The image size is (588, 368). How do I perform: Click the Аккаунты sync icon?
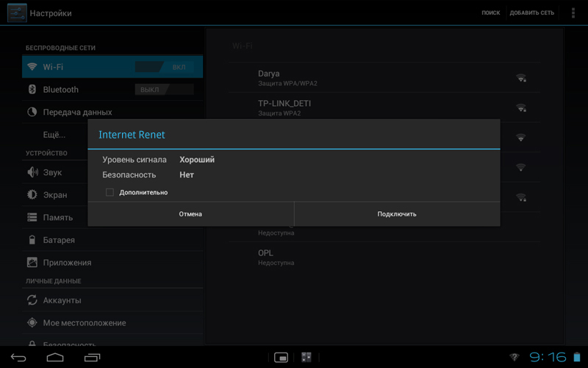(x=32, y=300)
